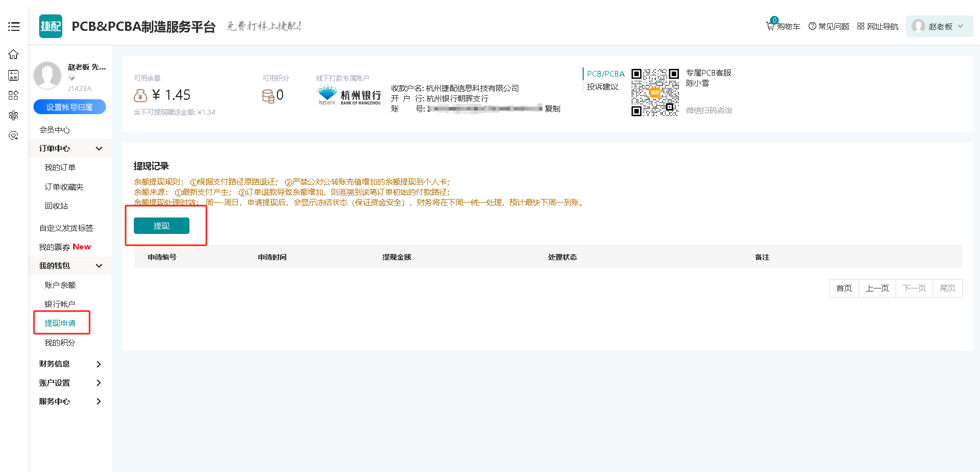980x472 pixels.
Task: Open the calculator icon in left rail
Action: (13, 75)
